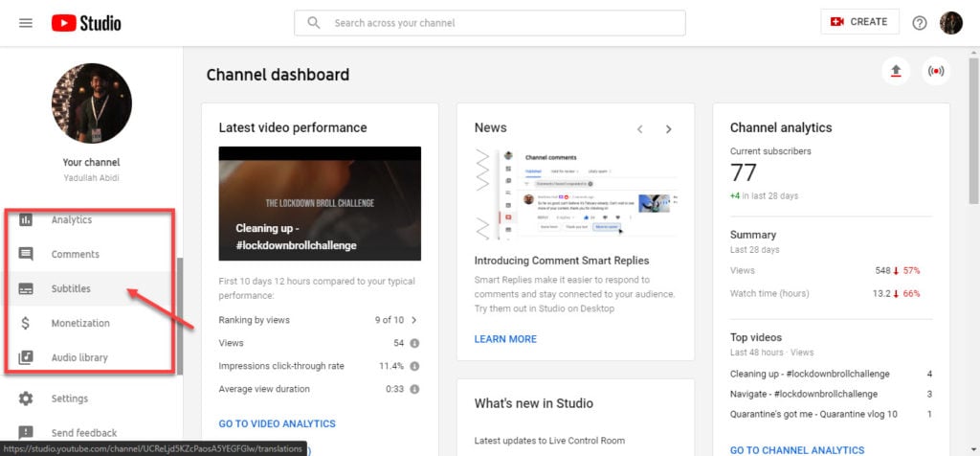Click the Analytics bar chart icon
Viewport: 980px width, 456px height.
(x=26, y=219)
